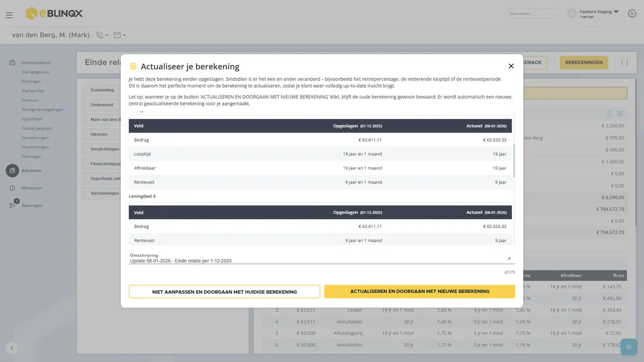Click Niet aanpassen en doorgaan met huidige berekening
644x362 pixels.
224,292
